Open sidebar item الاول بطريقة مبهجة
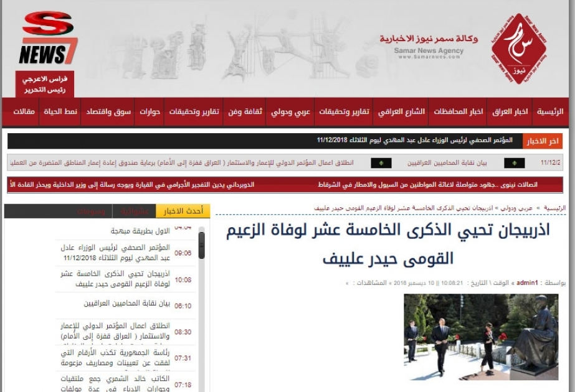 [x=140, y=231]
